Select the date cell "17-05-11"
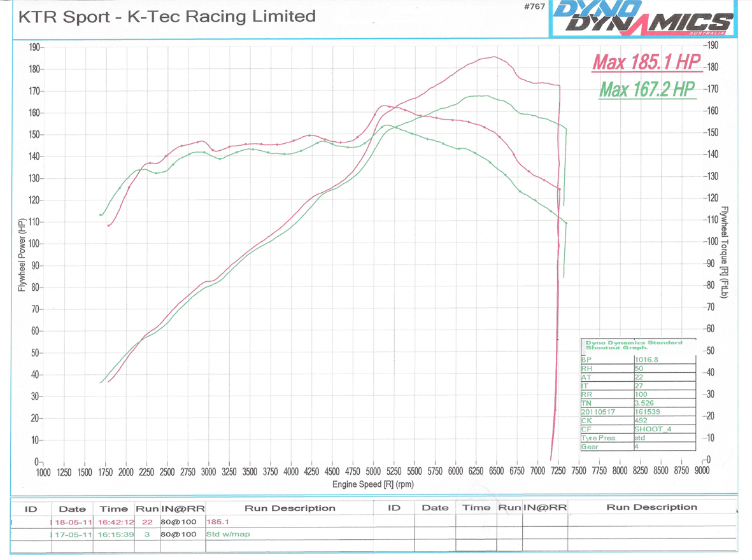 pos(73,535)
